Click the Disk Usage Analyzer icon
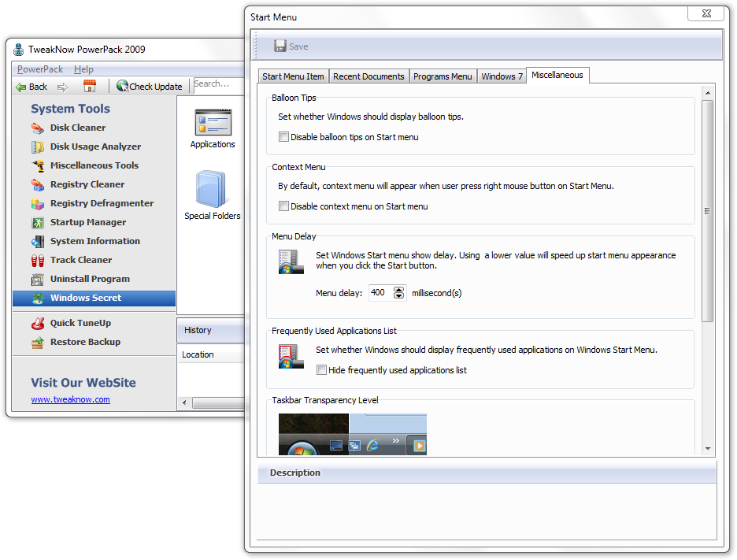The image size is (737, 560). coord(38,146)
